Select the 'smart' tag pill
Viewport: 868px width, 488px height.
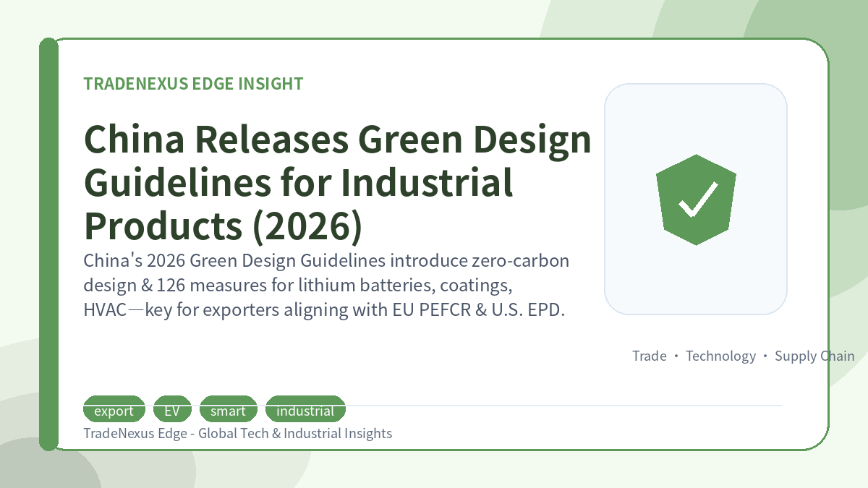229,409
